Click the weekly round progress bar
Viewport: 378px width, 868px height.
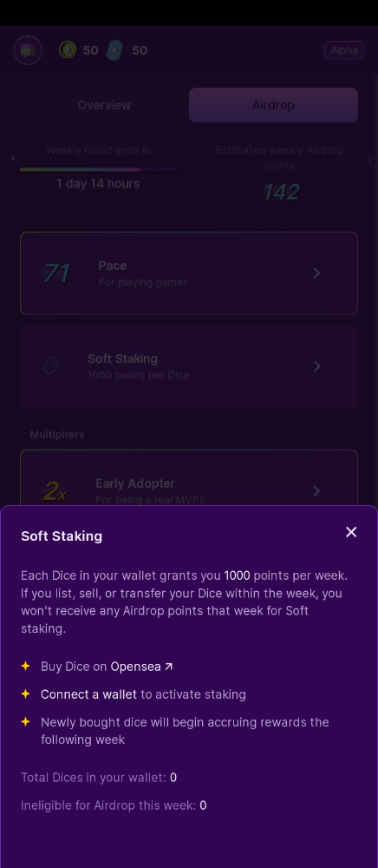click(x=98, y=169)
